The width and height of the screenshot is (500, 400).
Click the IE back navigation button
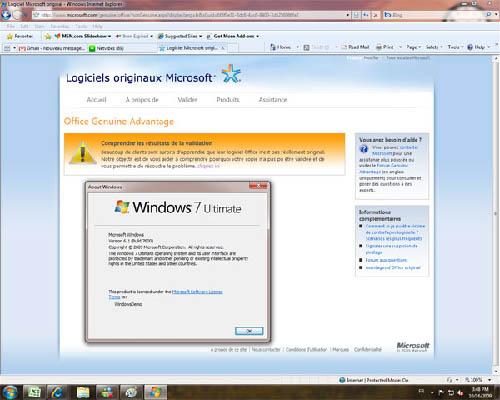click(6, 15)
